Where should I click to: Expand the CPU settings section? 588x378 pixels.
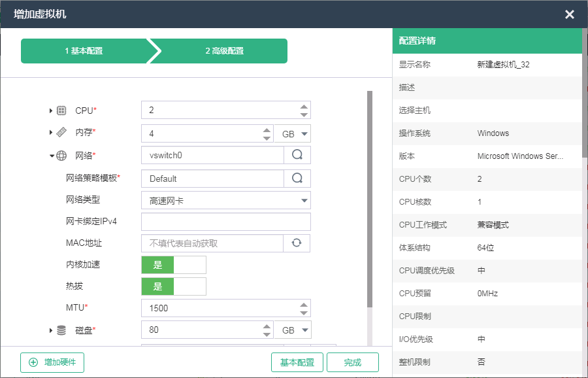(51, 111)
